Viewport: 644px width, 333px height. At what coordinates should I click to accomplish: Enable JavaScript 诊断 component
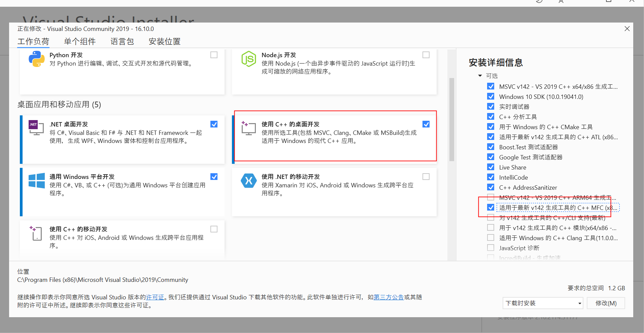[x=491, y=248]
